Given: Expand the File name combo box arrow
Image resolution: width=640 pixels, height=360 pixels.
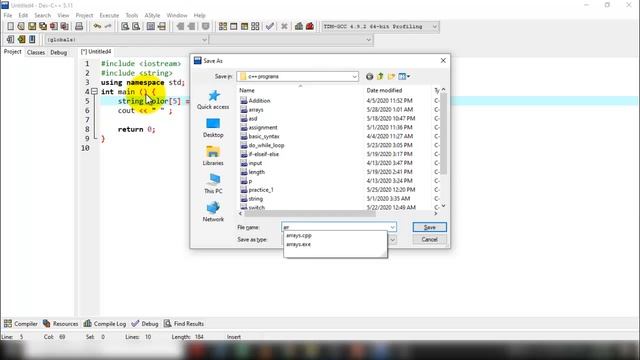Looking at the screenshot, I should point(392,227).
